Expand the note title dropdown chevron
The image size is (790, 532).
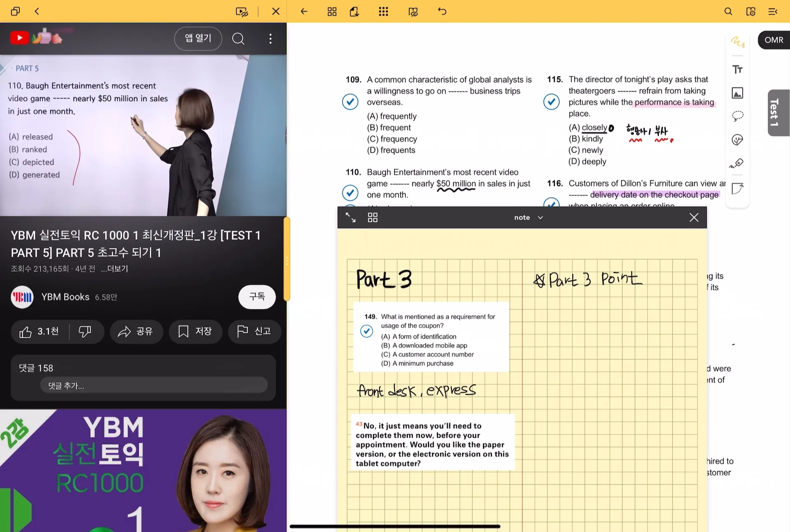click(x=540, y=217)
